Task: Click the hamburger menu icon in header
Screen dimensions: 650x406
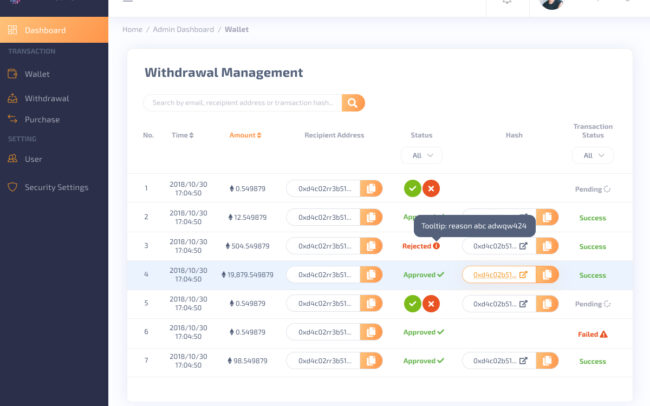Action: point(127,2)
